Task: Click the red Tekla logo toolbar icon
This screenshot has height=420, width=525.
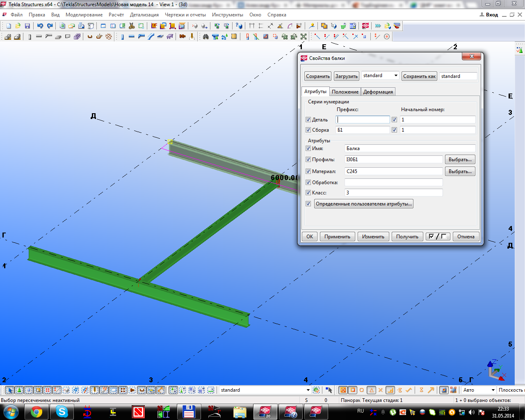Action: (365, 26)
